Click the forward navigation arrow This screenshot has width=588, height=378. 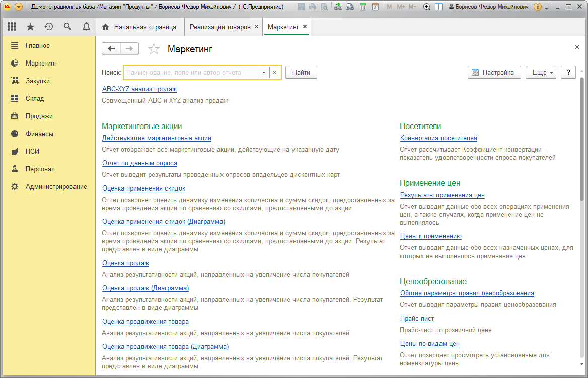pyautogui.click(x=129, y=49)
